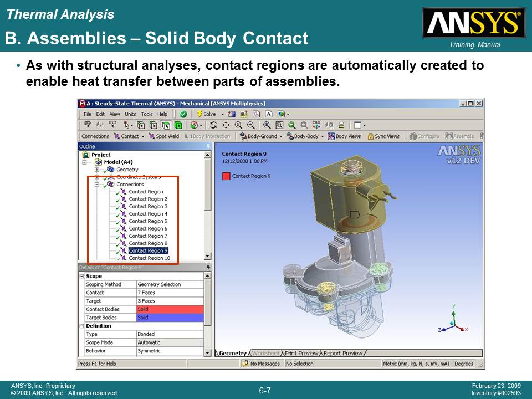Toggle face selection filter
This screenshot has width=532, height=399.
pos(166,126)
